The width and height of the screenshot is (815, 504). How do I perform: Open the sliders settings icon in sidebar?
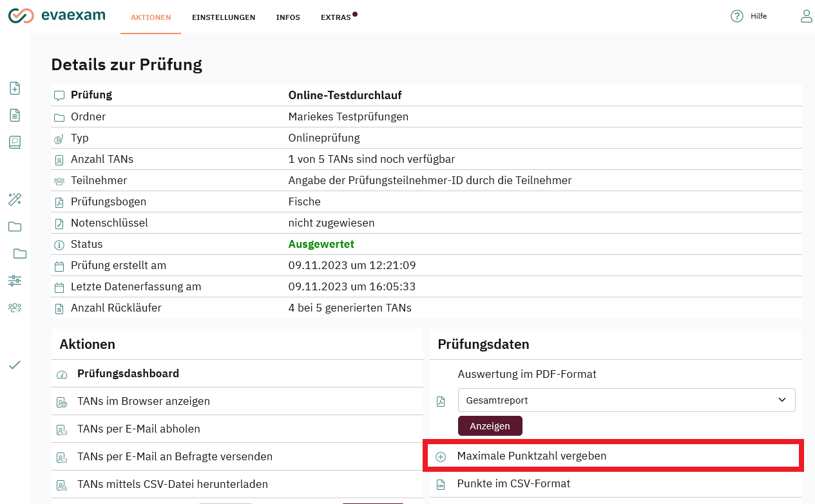click(15, 281)
